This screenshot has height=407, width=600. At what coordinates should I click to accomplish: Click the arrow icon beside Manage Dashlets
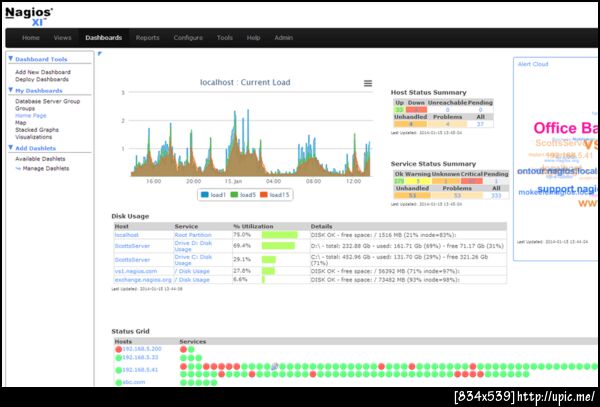click(x=18, y=168)
